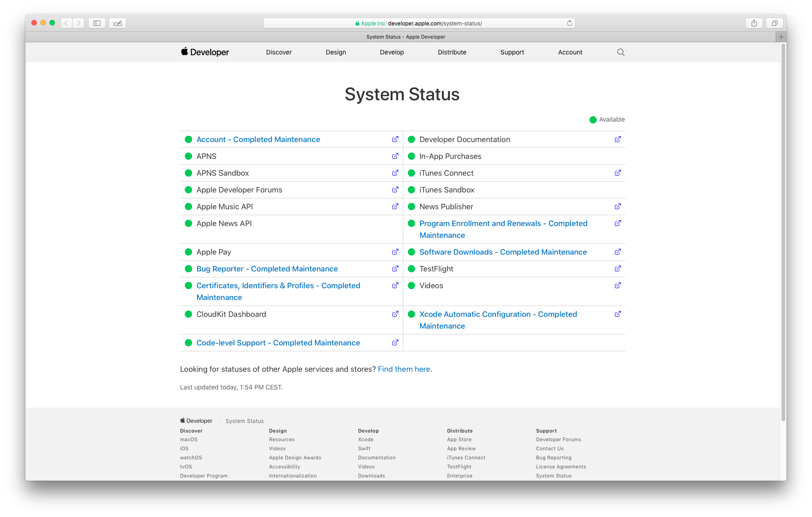Open external link icon for Bug Reporter

(x=395, y=269)
